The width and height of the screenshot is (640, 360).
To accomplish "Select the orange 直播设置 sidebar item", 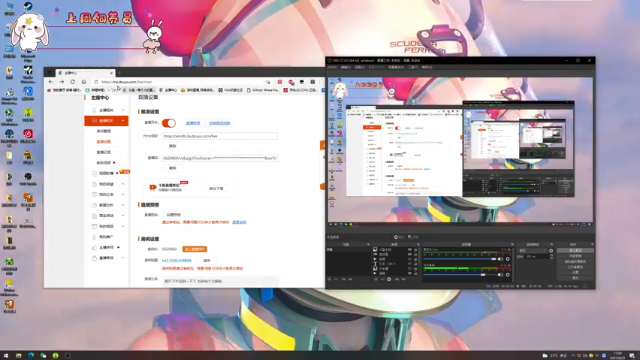I will point(104,142).
